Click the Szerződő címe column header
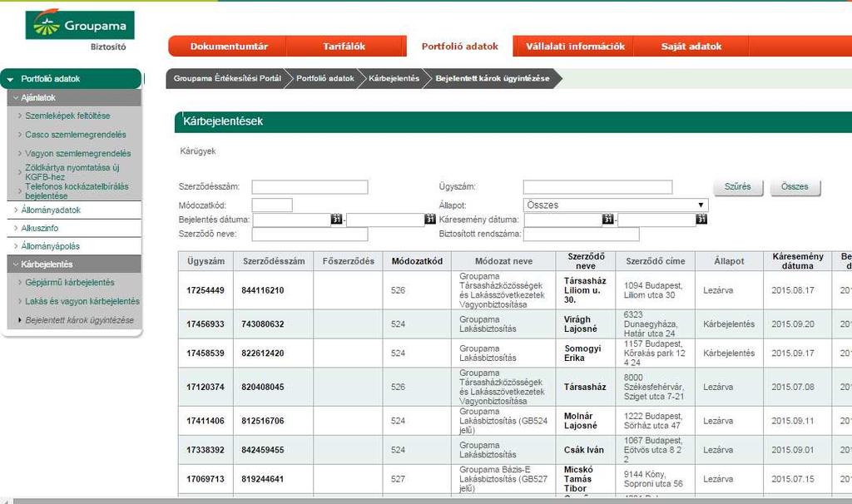The height and width of the screenshot is (504, 852). (656, 261)
